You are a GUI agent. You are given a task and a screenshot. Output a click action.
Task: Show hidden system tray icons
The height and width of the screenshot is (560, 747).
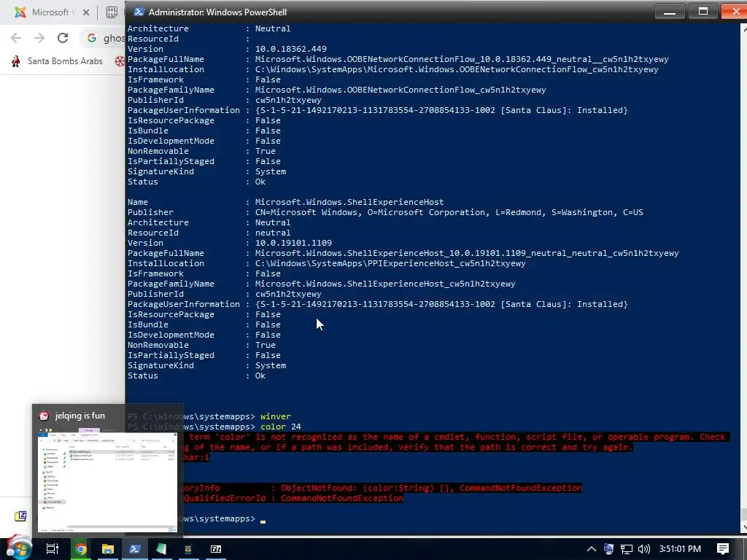591,549
